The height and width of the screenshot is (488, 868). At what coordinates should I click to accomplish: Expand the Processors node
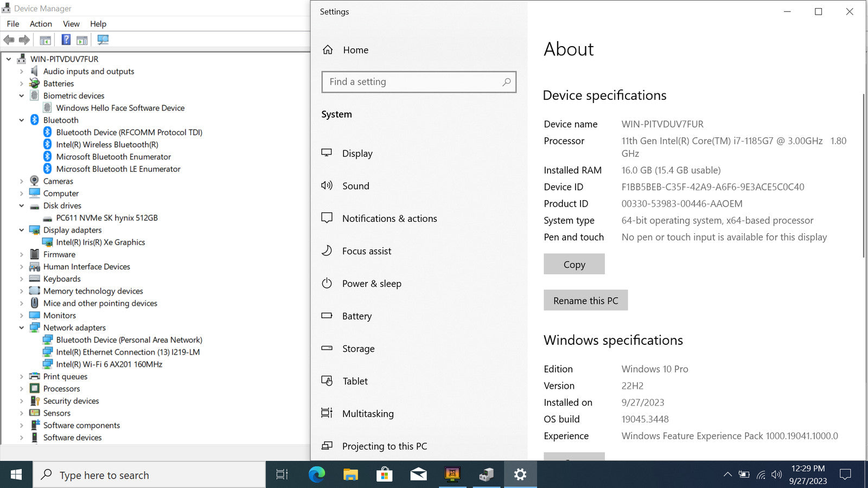pos(22,389)
